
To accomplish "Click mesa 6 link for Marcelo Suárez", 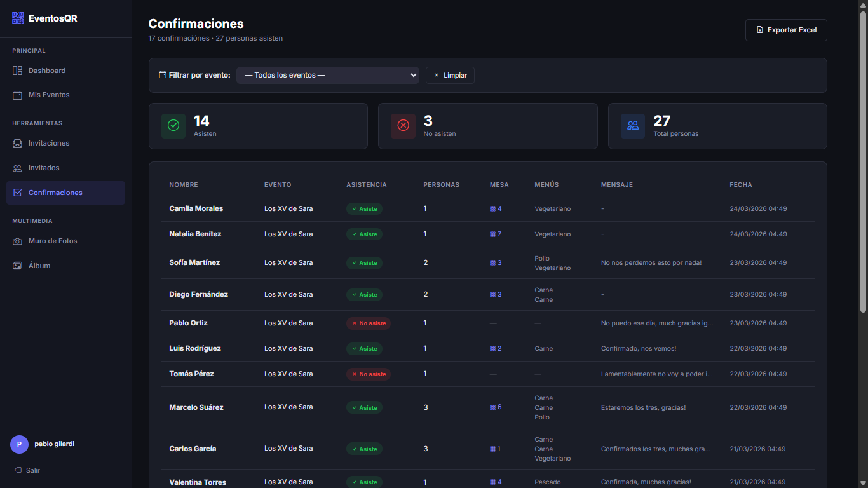I will (496, 407).
